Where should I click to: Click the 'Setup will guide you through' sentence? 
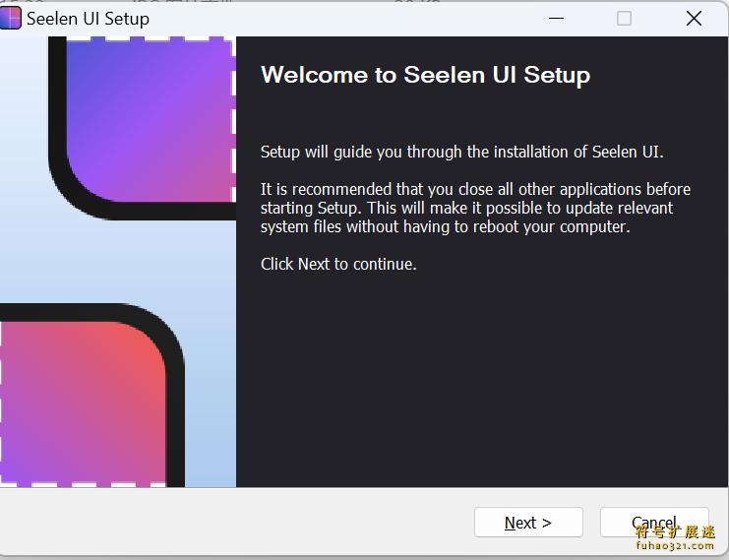[x=461, y=153]
